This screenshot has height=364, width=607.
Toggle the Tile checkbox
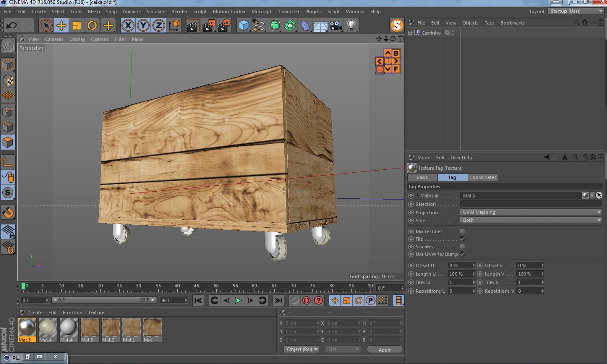(x=462, y=239)
